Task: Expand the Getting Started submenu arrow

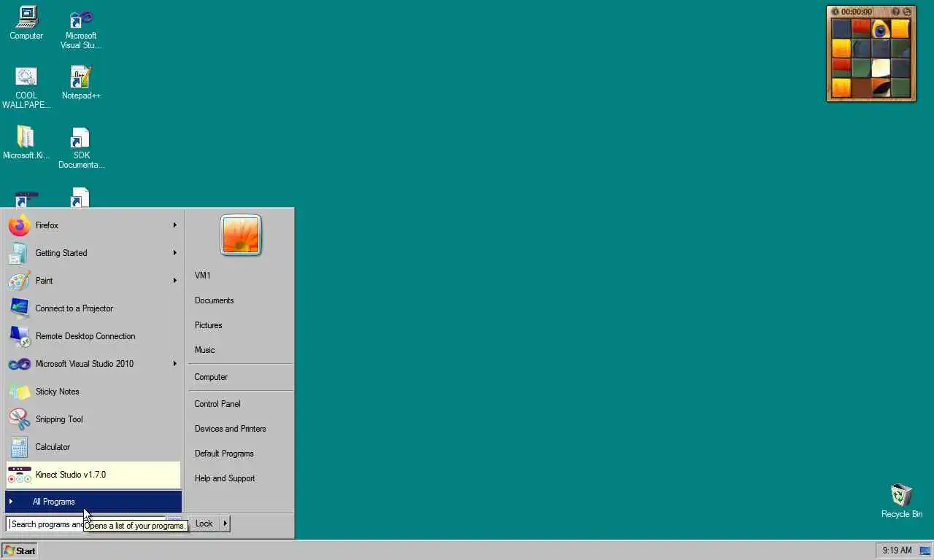Action: (x=174, y=253)
